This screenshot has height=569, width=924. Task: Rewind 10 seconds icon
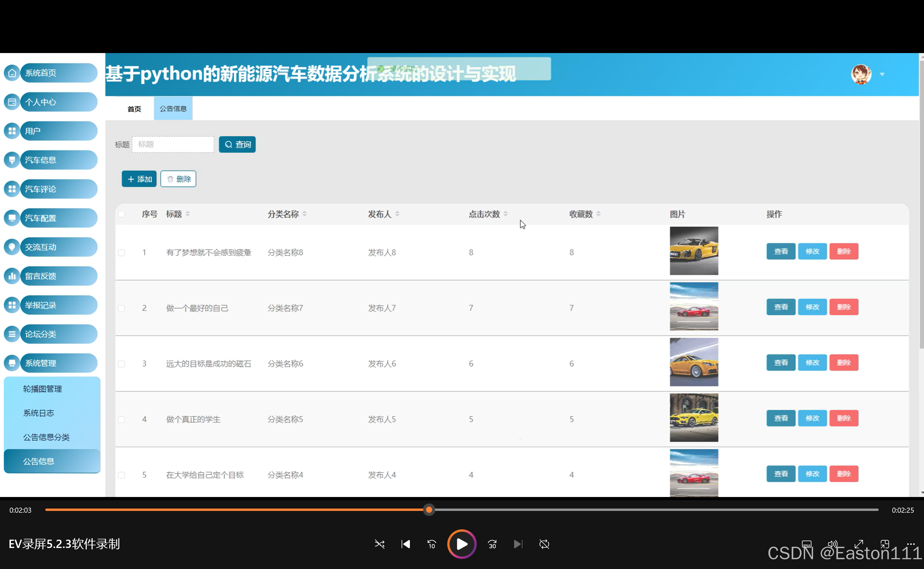click(431, 544)
